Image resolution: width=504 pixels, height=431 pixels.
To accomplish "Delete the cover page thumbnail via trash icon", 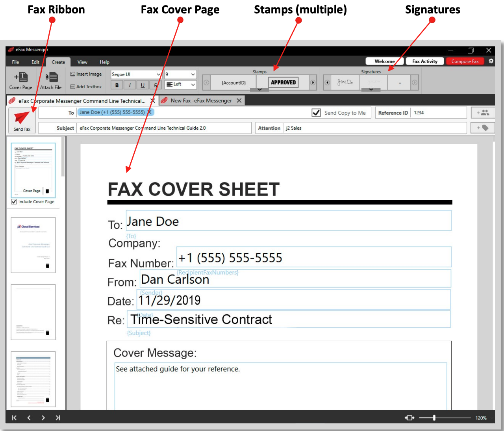I will (47, 191).
